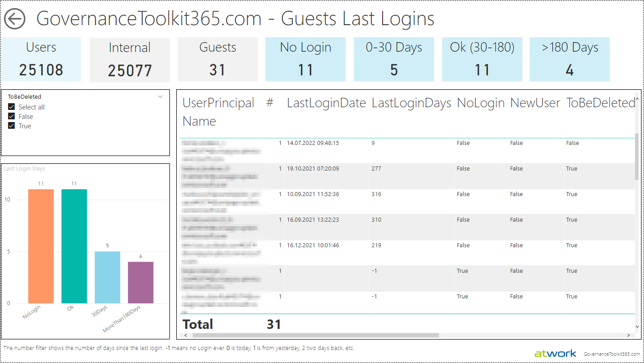Screen dimensions: 644x363
Task: Click the footnote explaining the number filter
Action: tap(179, 348)
